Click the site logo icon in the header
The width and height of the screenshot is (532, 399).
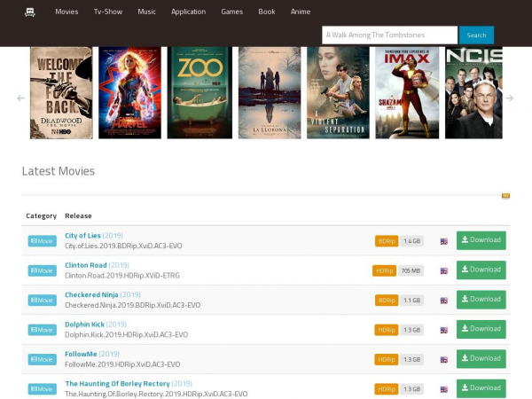click(x=30, y=12)
